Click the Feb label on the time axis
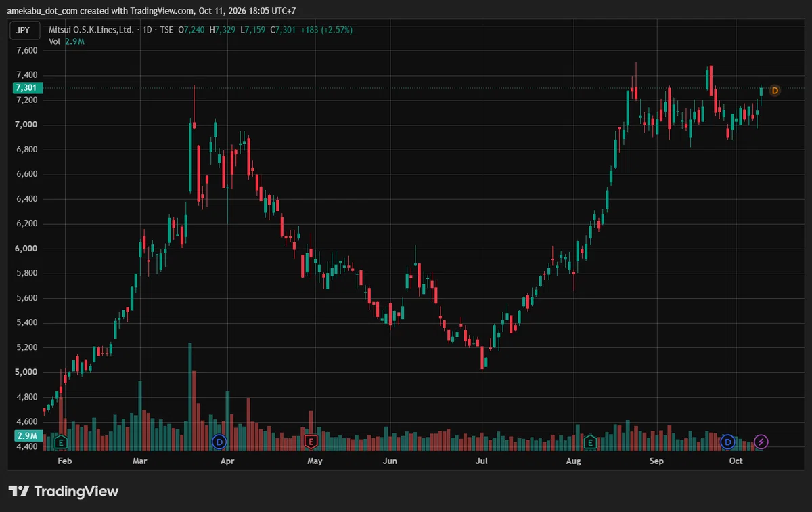Viewport: 812px width, 512px height. [x=64, y=461]
